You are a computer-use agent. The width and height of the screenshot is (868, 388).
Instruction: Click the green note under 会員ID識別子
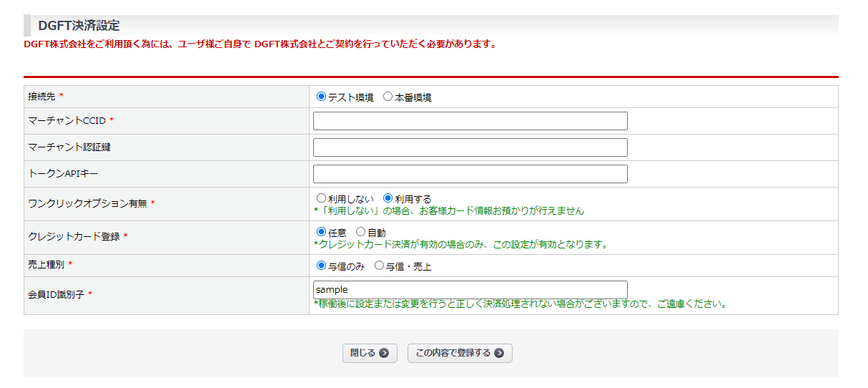pos(521,304)
